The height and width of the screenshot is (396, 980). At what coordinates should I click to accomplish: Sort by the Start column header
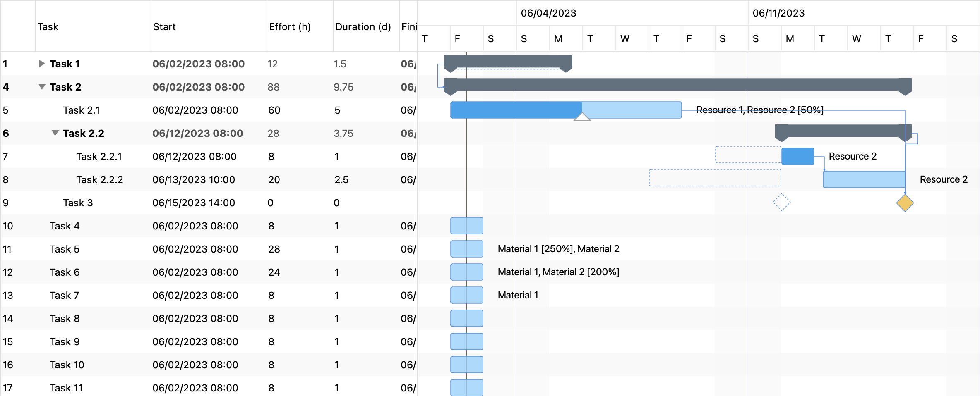tap(164, 26)
